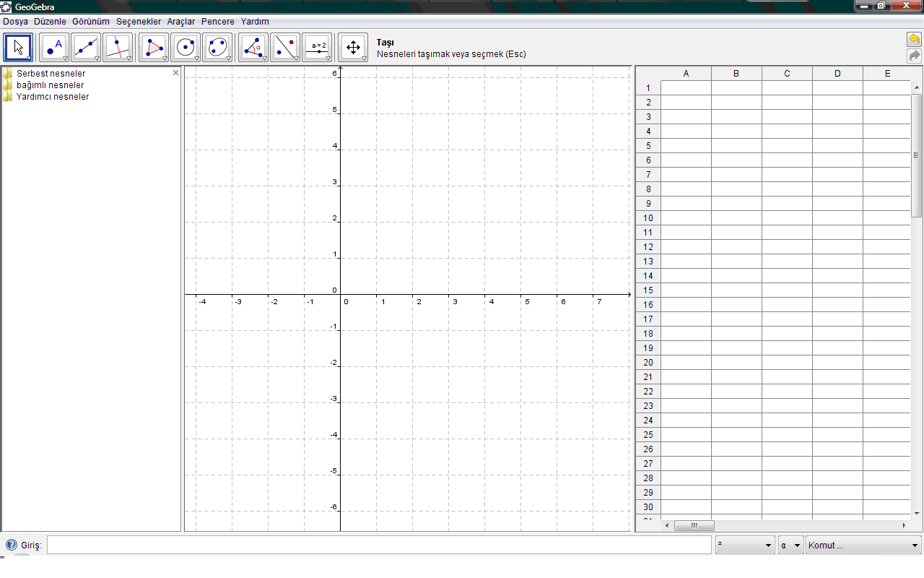This screenshot has width=924, height=578.
Task: Expand the Angle tool dropdown triangle
Action: coord(265,59)
